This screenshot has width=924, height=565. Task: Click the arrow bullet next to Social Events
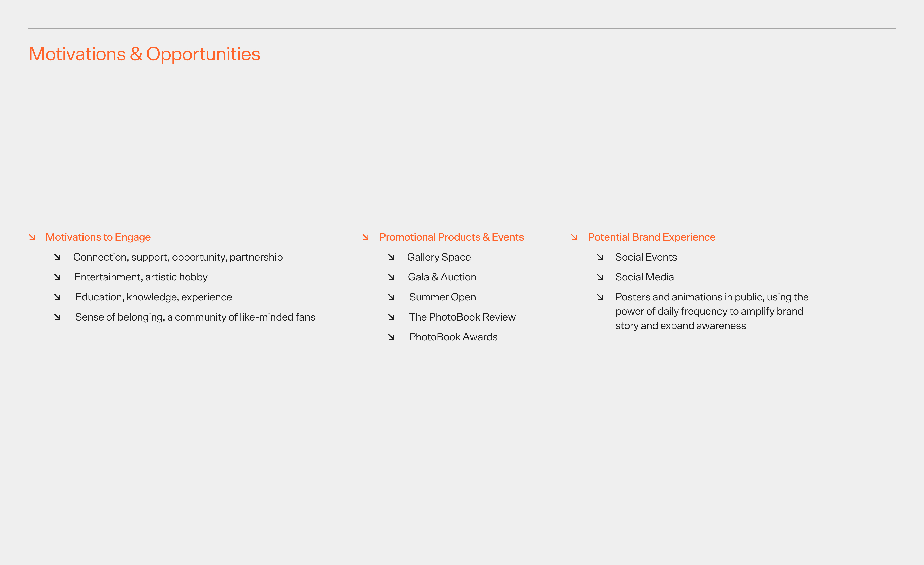pos(600,257)
